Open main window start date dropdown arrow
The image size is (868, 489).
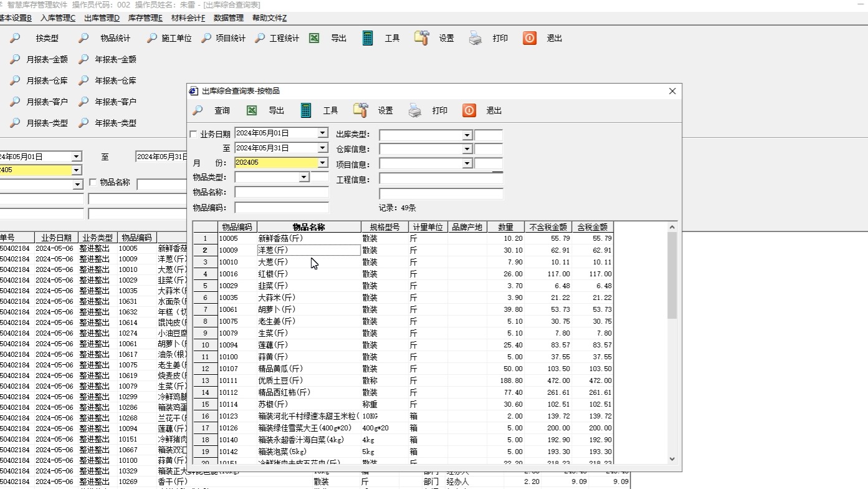(77, 157)
